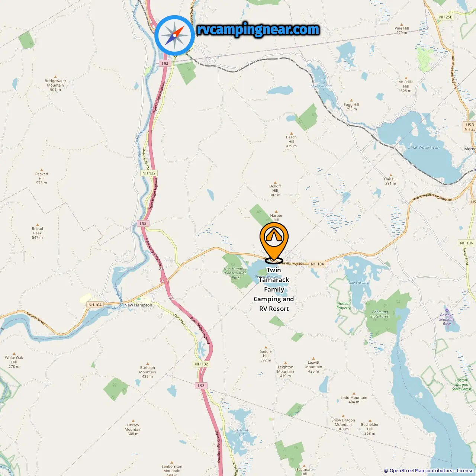
Task: Click the Lake Winona label
Action: tap(321, 86)
